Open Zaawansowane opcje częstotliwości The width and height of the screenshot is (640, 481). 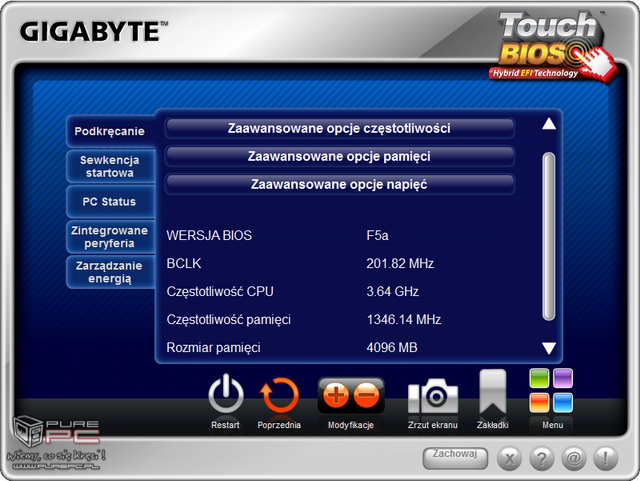point(339,128)
